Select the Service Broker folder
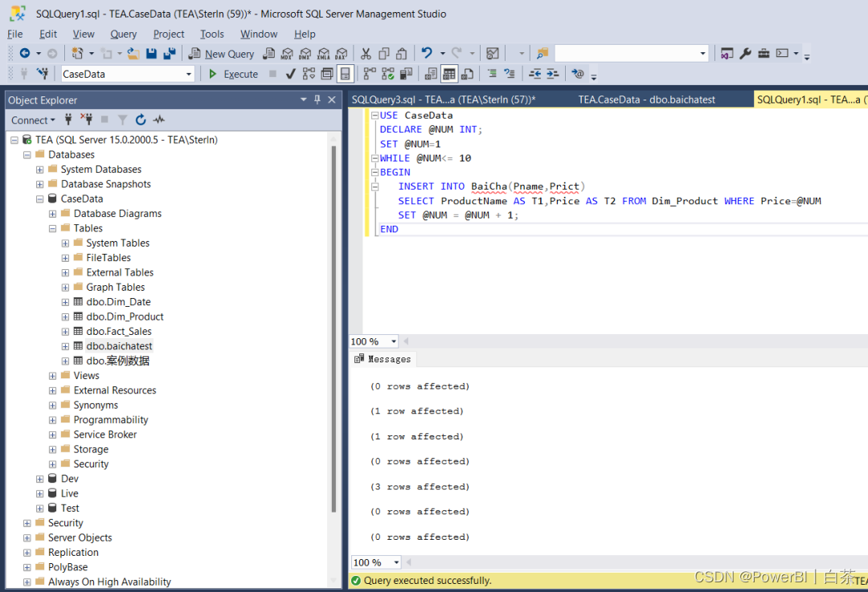Image resolution: width=868 pixels, height=592 pixels. (105, 435)
